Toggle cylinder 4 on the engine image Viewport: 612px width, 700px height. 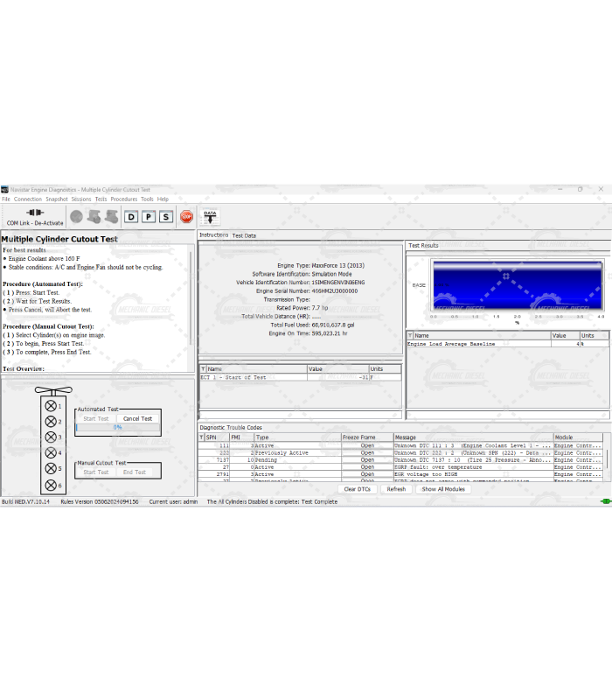[x=50, y=452]
